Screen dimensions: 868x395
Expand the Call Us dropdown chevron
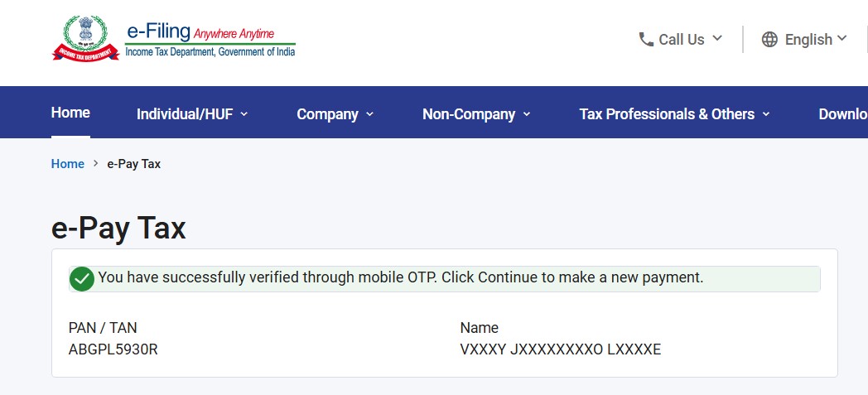(717, 38)
